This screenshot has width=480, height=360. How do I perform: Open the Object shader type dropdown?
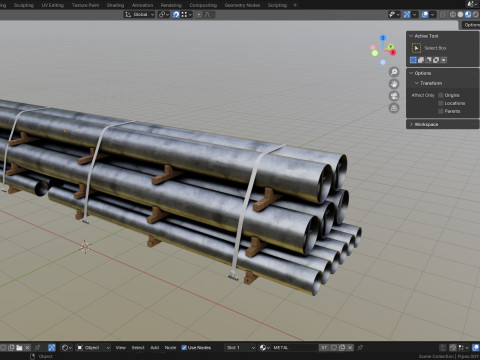[93, 348]
